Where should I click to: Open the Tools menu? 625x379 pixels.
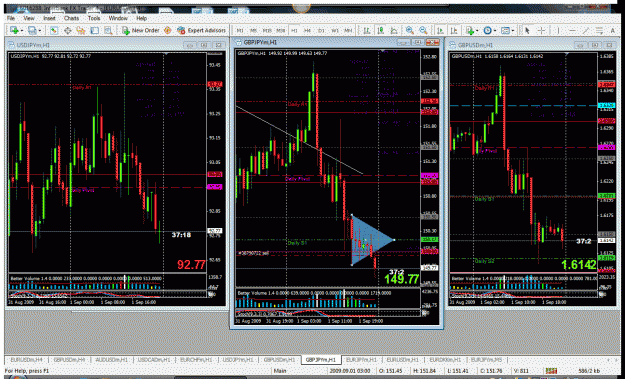[x=94, y=18]
